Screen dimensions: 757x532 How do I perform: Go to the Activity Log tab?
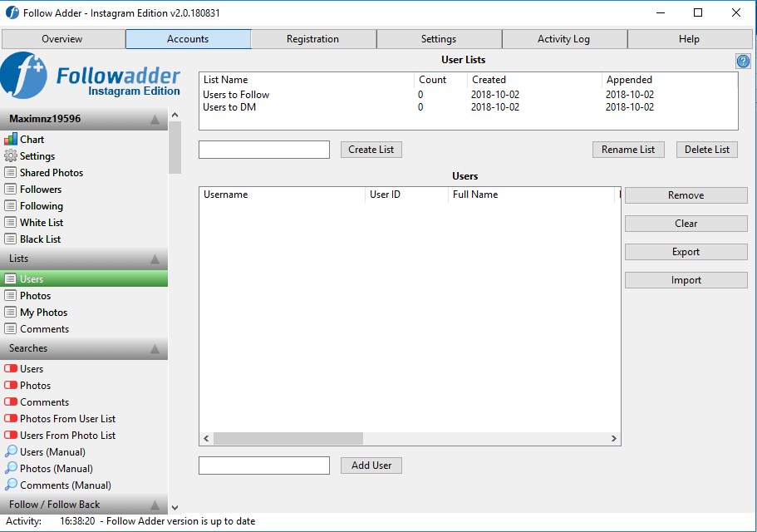coord(565,39)
